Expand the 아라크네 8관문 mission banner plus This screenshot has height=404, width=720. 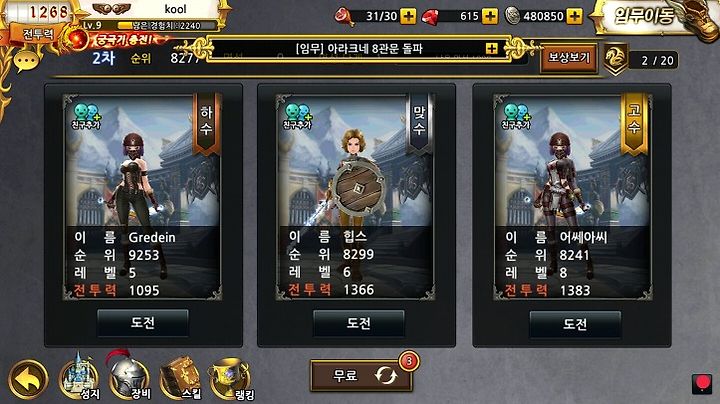point(491,48)
